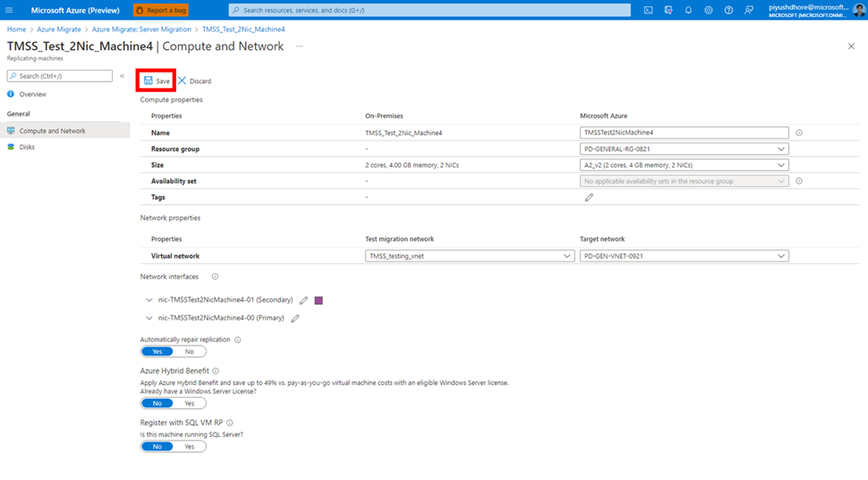The width and height of the screenshot is (868, 480).
Task: Click the account avatar picture
Action: point(859,10)
